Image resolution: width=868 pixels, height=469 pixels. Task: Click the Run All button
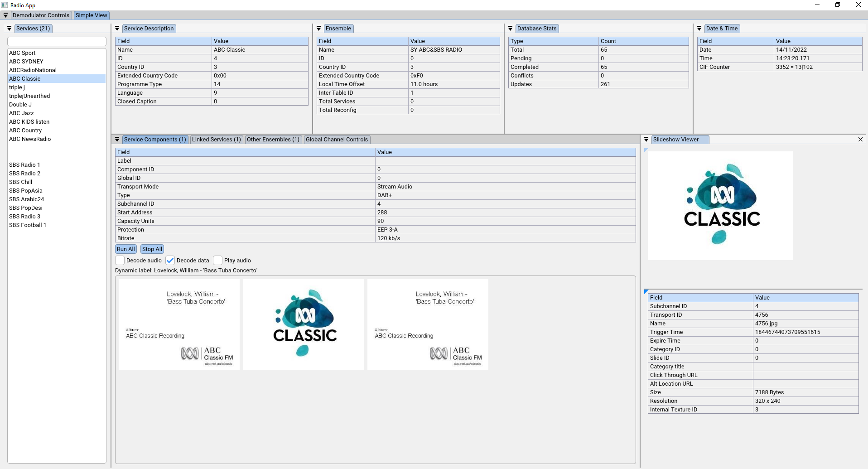[x=126, y=249]
